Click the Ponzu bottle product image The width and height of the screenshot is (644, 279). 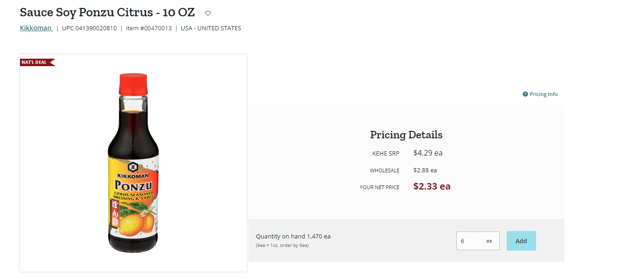pyautogui.click(x=133, y=163)
